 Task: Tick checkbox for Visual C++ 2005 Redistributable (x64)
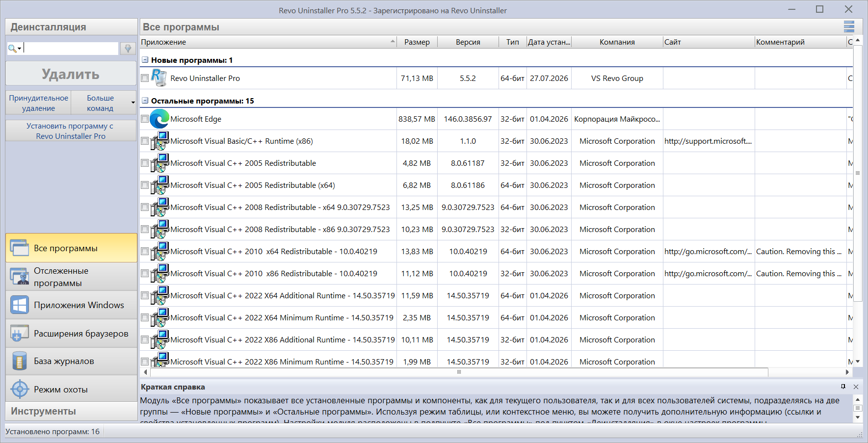[145, 185]
